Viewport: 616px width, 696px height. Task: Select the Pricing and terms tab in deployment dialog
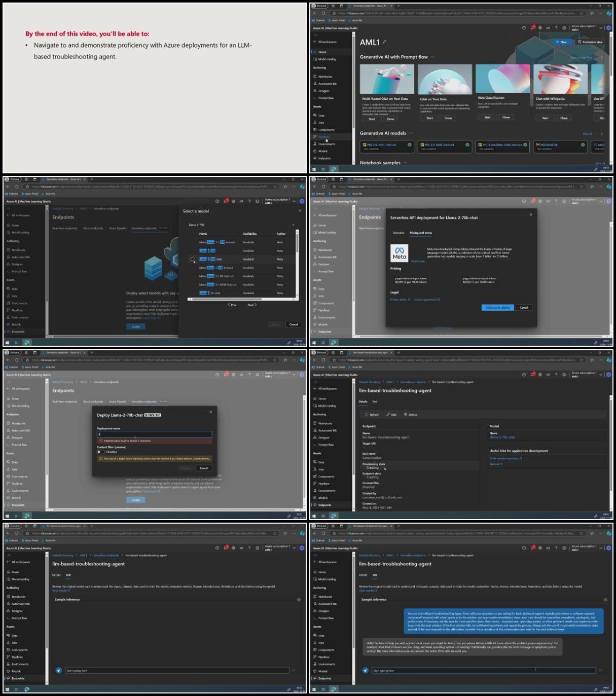[421, 233]
